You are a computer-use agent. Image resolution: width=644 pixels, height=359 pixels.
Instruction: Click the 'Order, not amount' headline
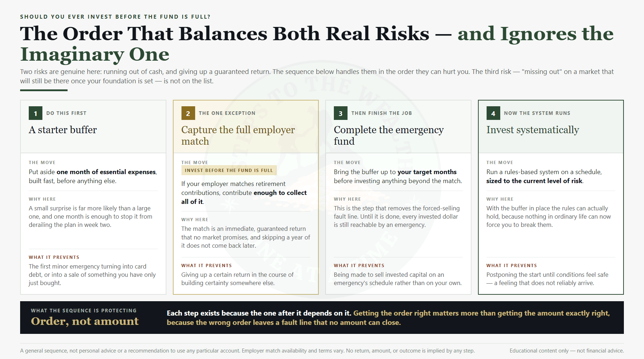tap(85, 321)
